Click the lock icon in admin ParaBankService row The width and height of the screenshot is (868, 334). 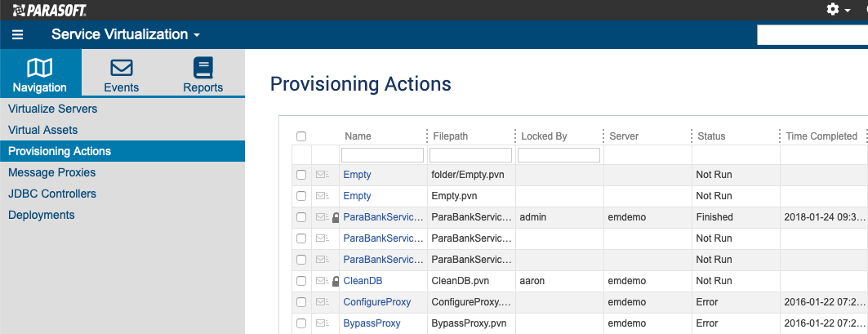click(x=336, y=217)
